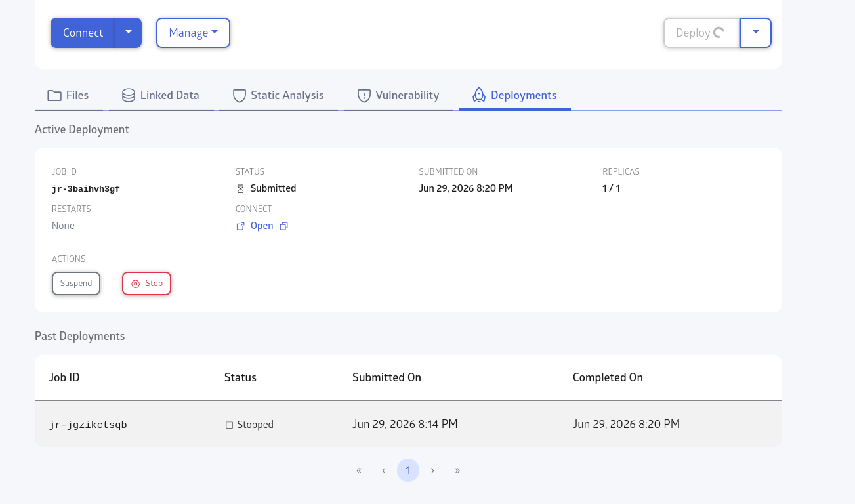Select past deployment jr-jgzikctsqb
This screenshot has width=855, height=504.
click(88, 425)
